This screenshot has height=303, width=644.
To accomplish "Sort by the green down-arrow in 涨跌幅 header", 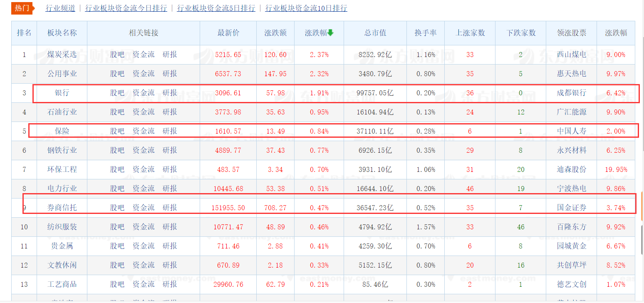I will tap(331, 32).
